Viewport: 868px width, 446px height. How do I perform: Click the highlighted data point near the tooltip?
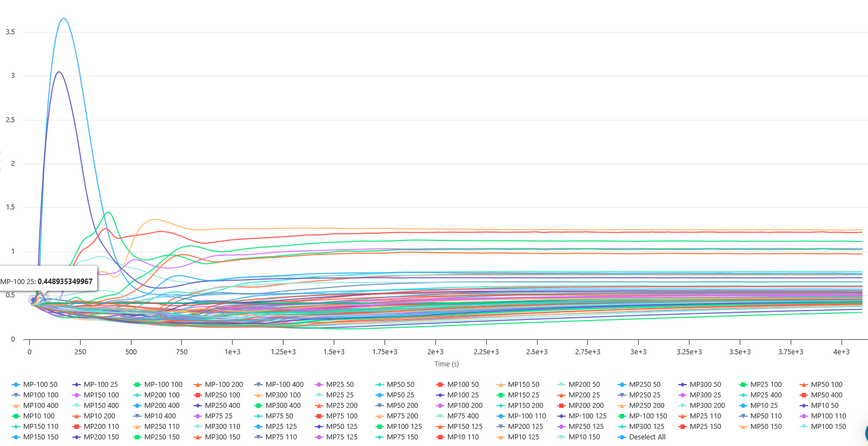click(33, 300)
